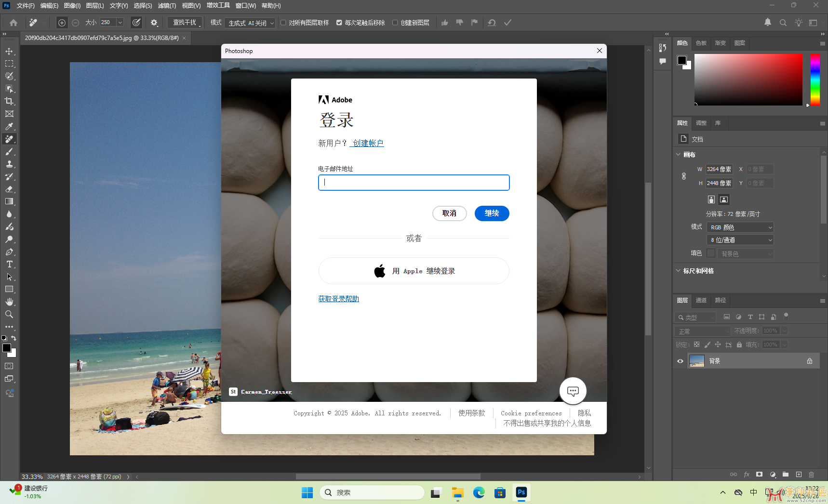The height and width of the screenshot is (504, 828).
Task: Select the Path Selection tool
Action: point(9,277)
